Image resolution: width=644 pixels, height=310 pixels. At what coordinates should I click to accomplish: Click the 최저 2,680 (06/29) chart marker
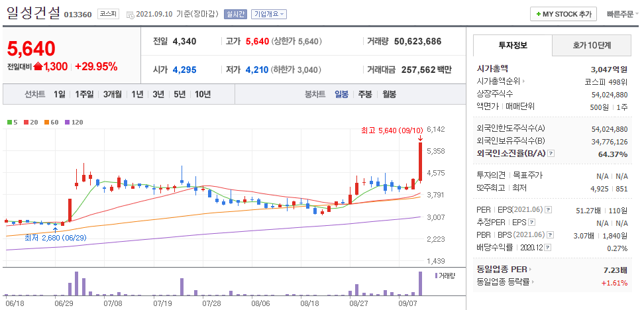pos(56,237)
